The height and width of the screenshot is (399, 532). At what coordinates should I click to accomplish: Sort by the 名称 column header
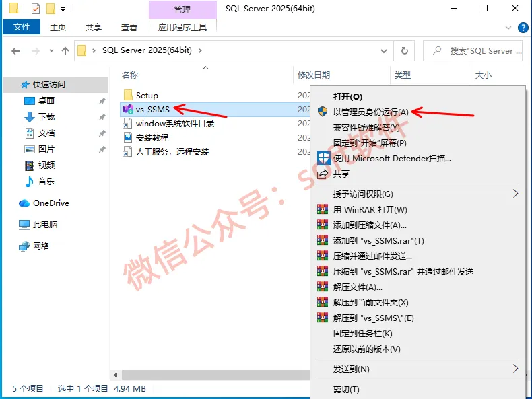point(130,75)
